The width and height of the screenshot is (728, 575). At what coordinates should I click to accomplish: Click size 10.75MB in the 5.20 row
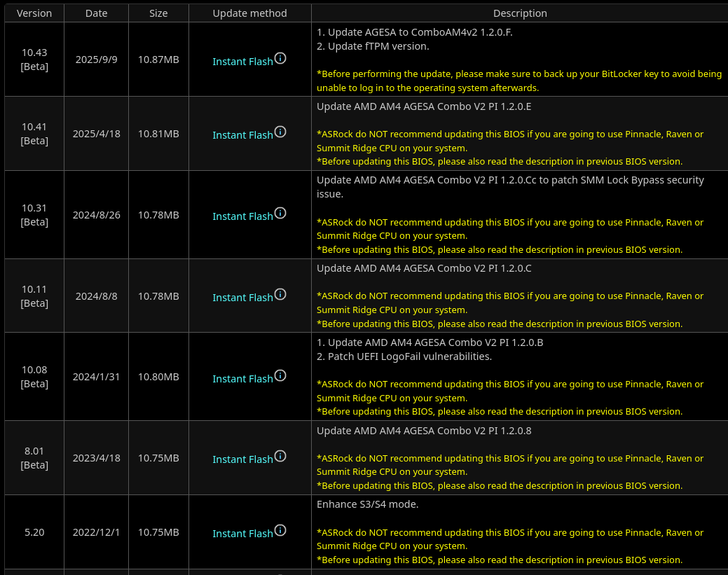pos(158,532)
